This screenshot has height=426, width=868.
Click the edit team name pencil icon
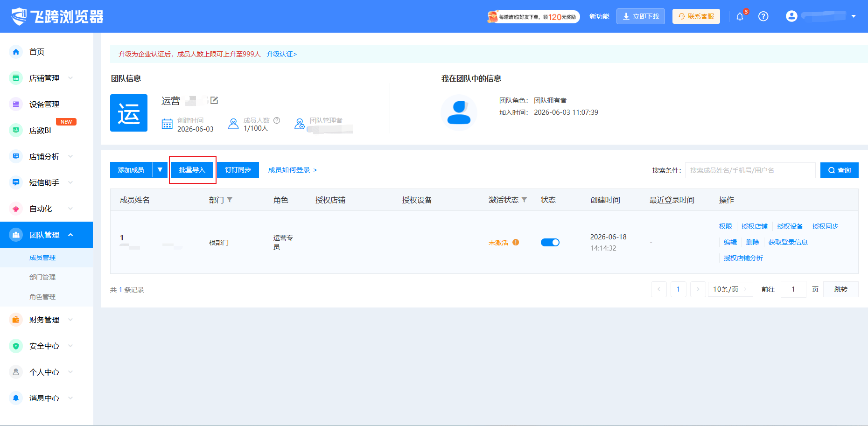tap(214, 100)
